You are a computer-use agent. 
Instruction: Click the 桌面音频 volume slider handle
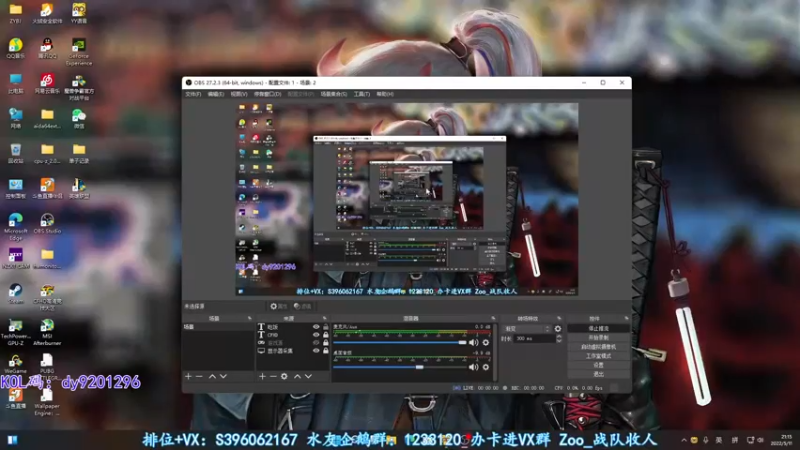(x=419, y=367)
